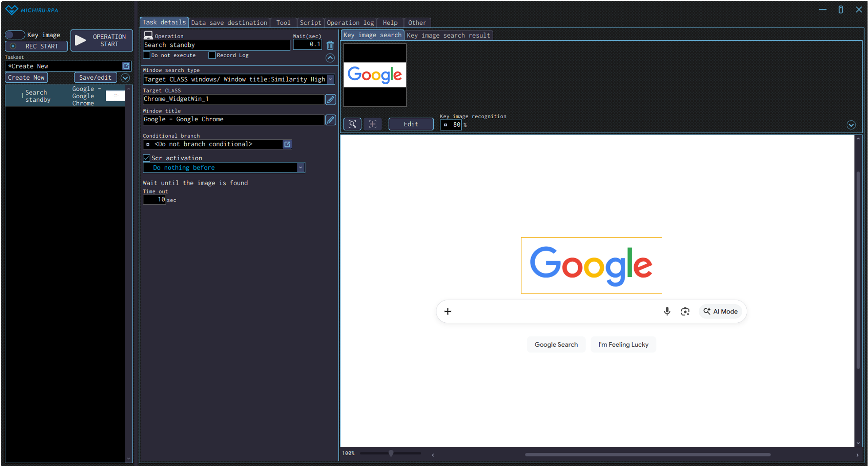This screenshot has width=868, height=468.
Task: Click the trash icon to delete operation
Action: [x=330, y=45]
